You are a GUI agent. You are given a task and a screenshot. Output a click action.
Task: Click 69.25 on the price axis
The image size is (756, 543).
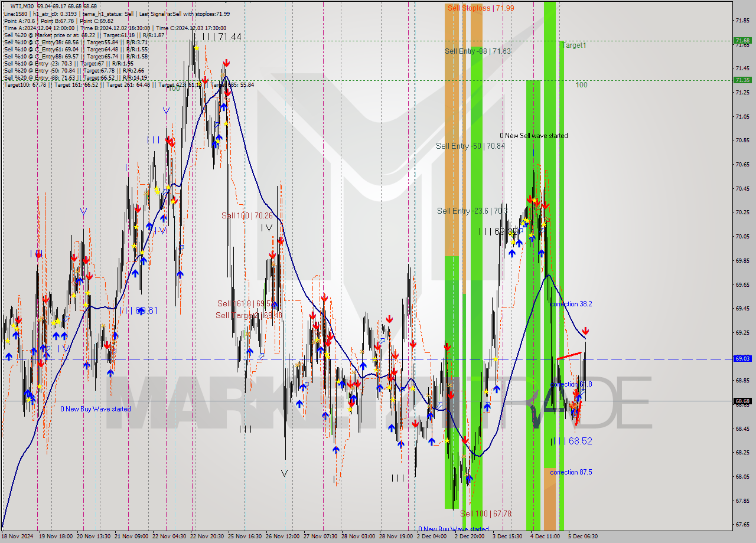742,333
